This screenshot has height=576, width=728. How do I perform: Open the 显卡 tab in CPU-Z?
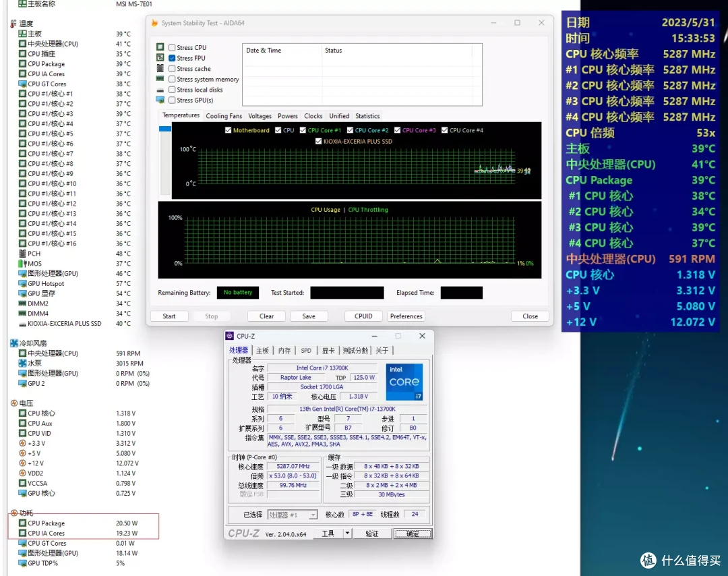pos(328,350)
